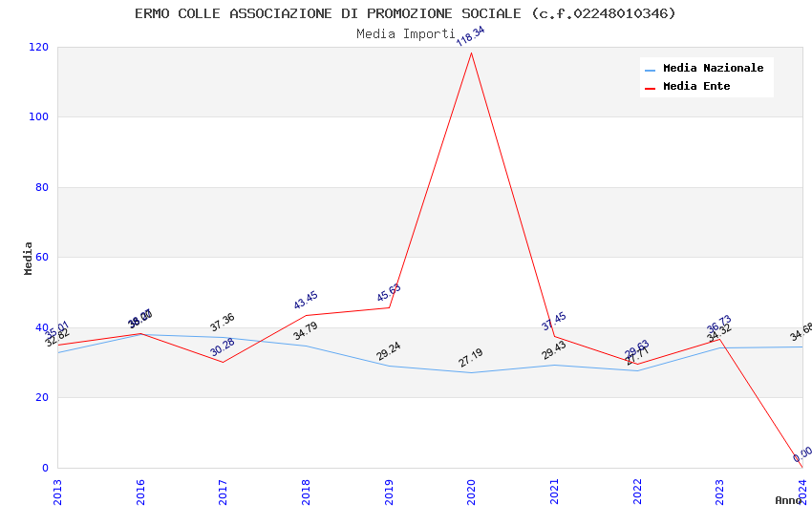The image size is (812, 525).
Task: Click the Media Ente legend label
Action: (x=696, y=86)
